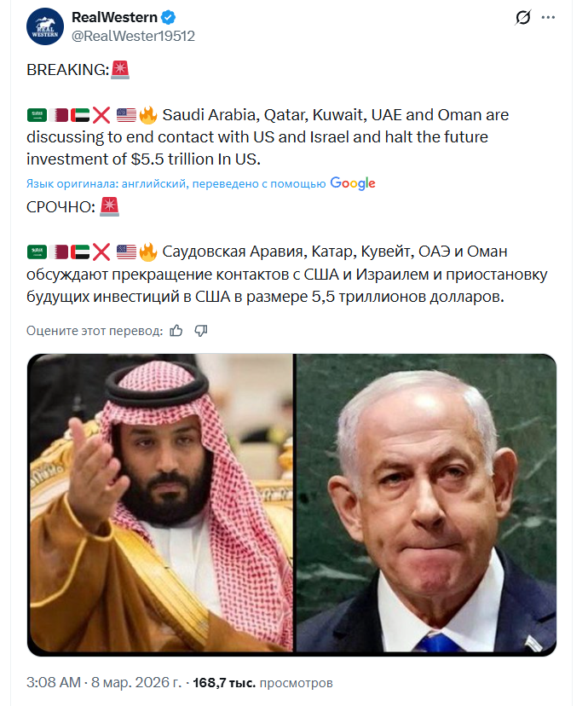Open the left photo of man in keffiyeh
Viewport: 588px width, 706px height.
pyautogui.click(x=160, y=505)
